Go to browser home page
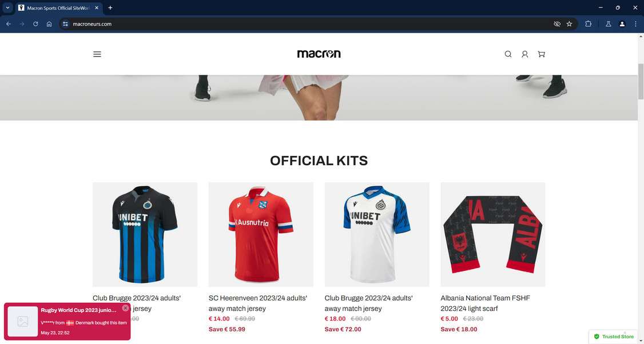 (49, 24)
